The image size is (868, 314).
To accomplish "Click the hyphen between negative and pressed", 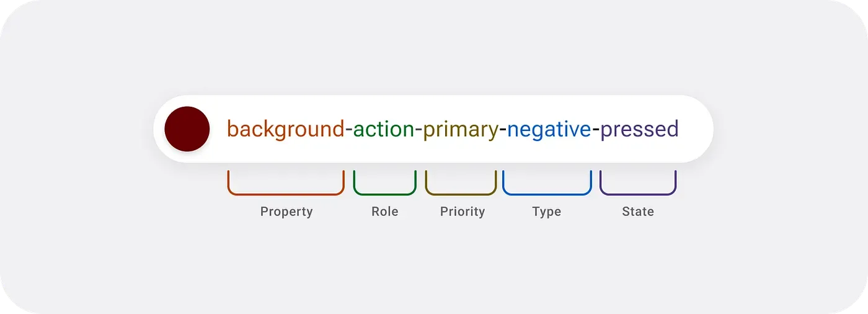I will [596, 130].
